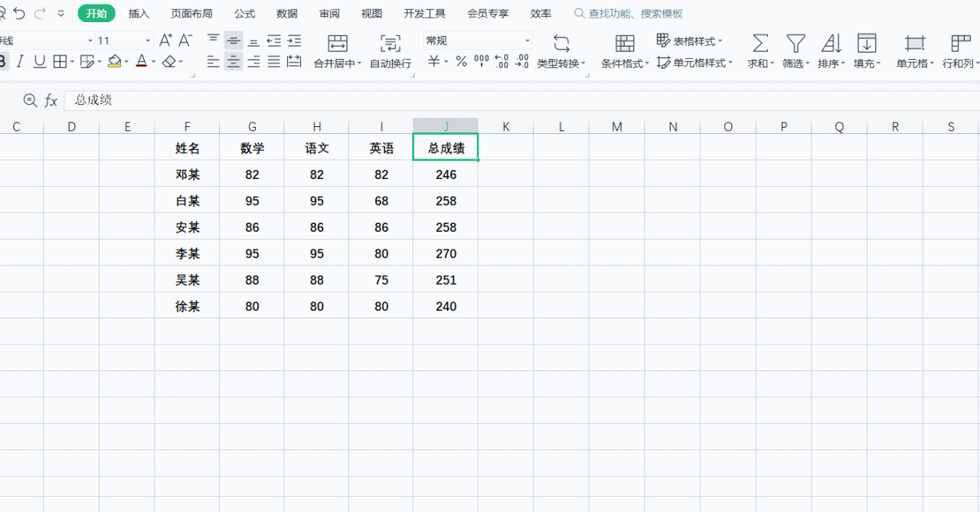980x512 pixels.
Task: Open the quick access toolbar customize arrow
Action: (60, 14)
